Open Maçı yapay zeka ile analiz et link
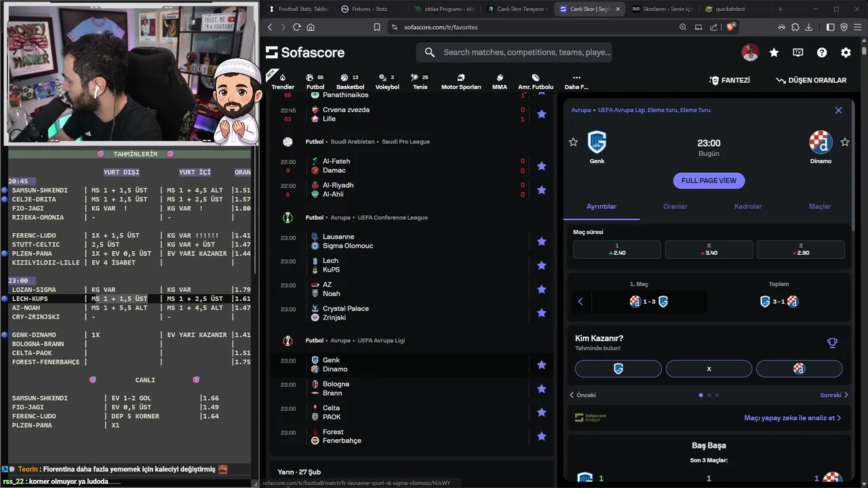This screenshot has width=868, height=488. (793, 418)
